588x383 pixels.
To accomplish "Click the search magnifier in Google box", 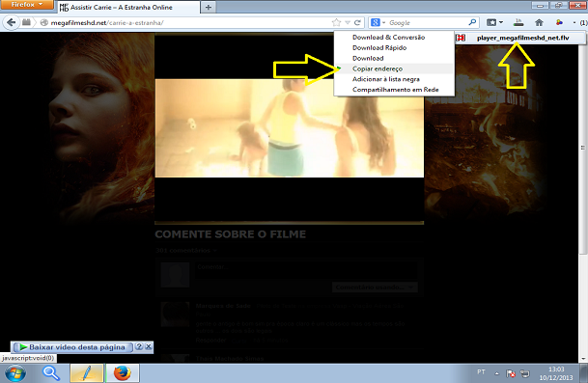I will pyautogui.click(x=472, y=22).
